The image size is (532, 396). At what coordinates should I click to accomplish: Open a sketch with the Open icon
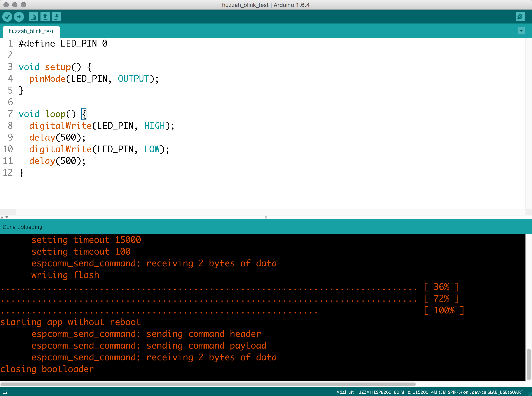[x=45, y=17]
